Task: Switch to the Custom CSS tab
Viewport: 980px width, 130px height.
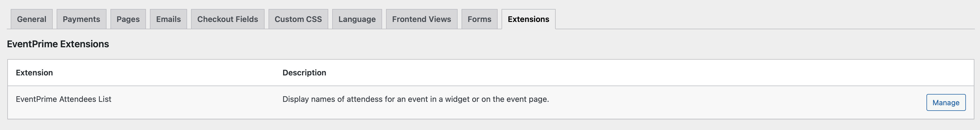Action: 298,19
